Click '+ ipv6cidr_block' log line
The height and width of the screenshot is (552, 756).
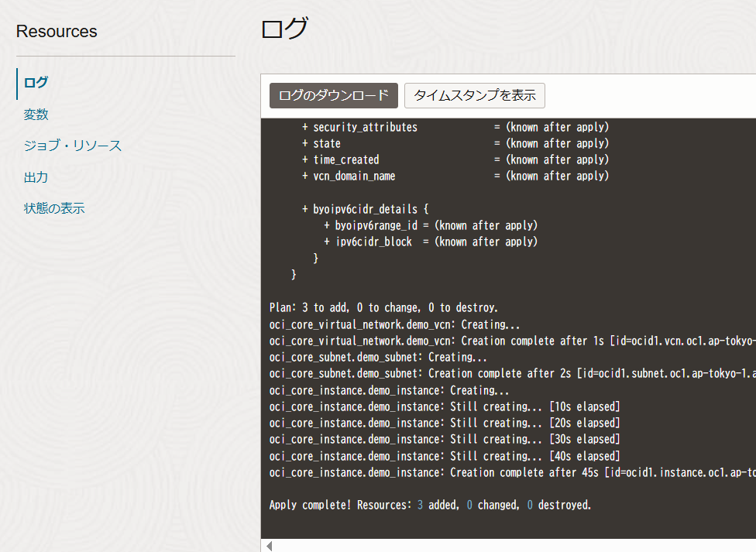[x=431, y=242]
